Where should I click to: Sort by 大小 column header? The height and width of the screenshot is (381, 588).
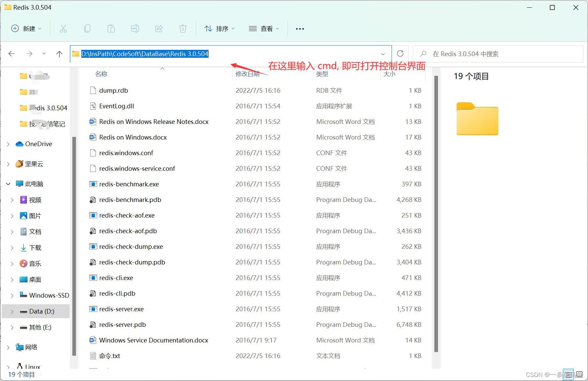[389, 74]
